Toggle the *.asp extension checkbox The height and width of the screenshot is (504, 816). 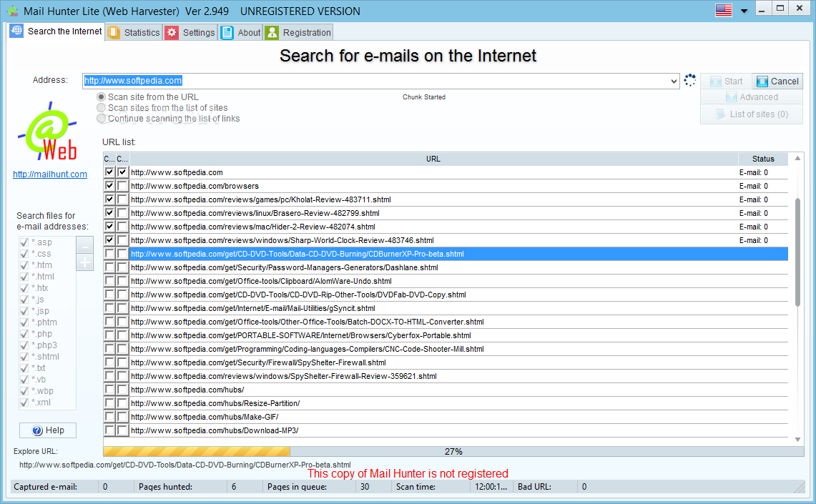(x=24, y=242)
